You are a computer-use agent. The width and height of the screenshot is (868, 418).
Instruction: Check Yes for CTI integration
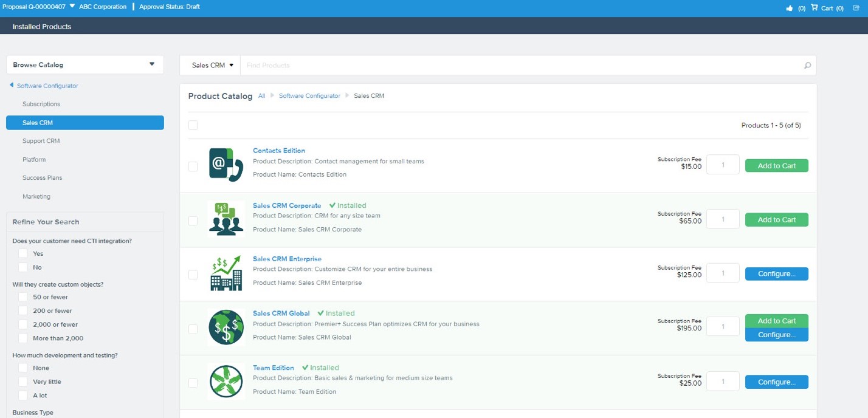tap(22, 253)
